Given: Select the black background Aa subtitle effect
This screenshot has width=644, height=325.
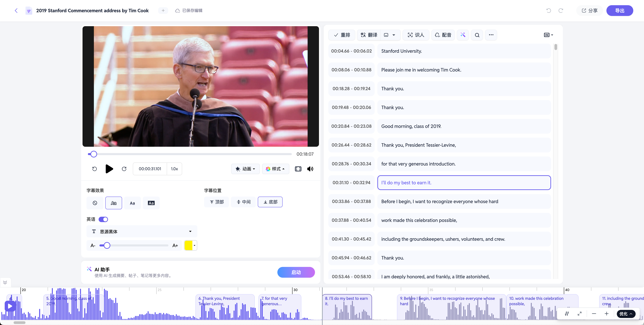Looking at the screenshot, I should pos(151,203).
